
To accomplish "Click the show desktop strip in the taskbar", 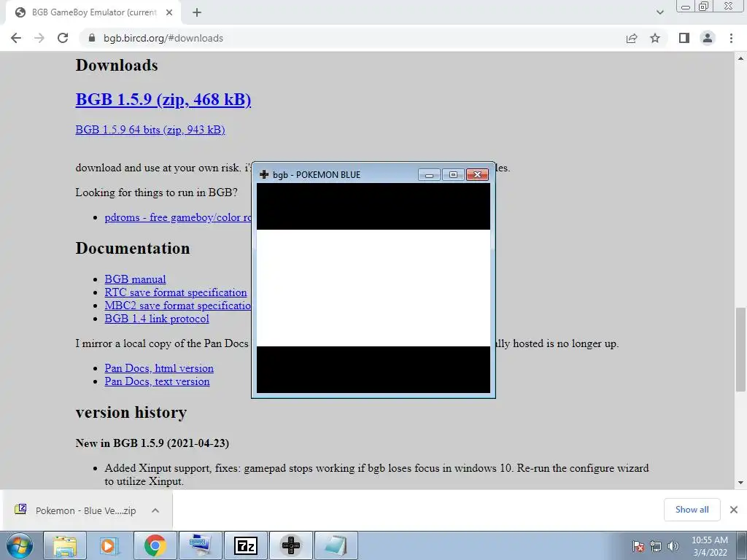I will (x=742, y=545).
